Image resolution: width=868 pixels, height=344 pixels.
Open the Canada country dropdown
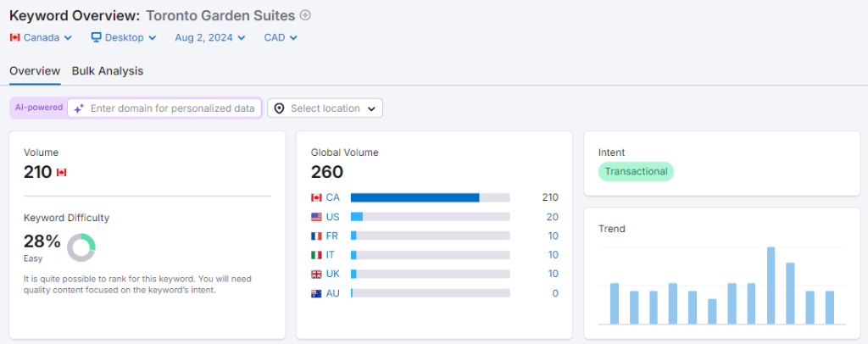click(x=41, y=37)
